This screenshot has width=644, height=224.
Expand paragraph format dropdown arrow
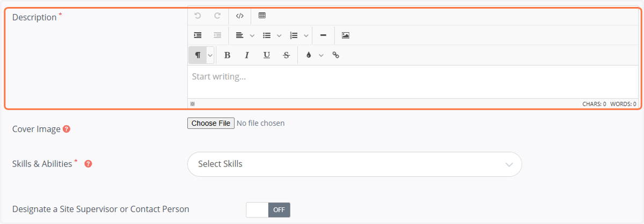point(210,55)
